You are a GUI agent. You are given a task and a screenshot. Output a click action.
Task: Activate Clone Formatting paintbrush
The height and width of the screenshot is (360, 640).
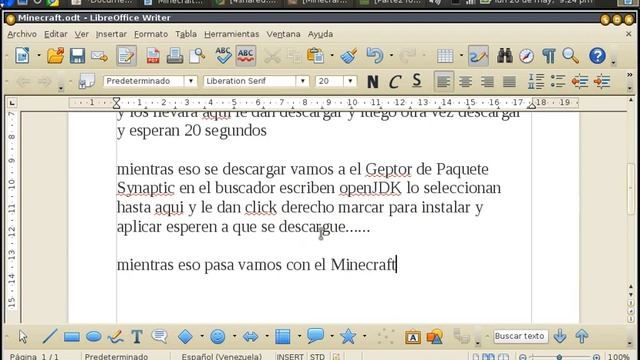click(349, 56)
